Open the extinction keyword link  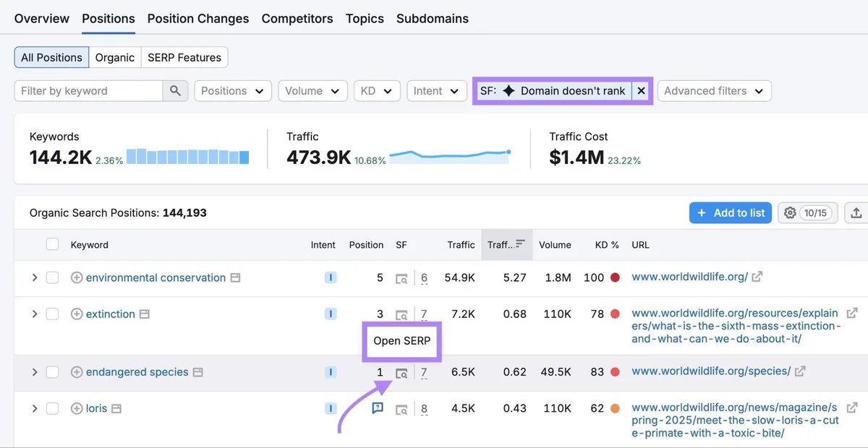click(x=111, y=314)
